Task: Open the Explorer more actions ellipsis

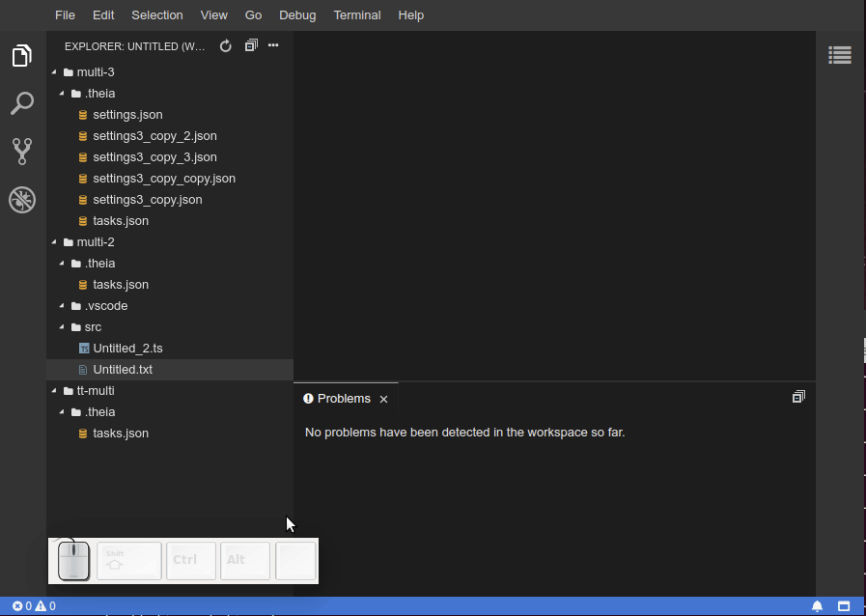Action: click(273, 45)
